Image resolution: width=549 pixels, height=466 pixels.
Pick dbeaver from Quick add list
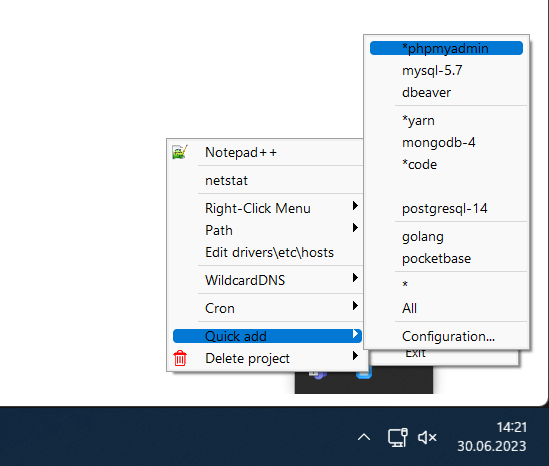pos(446,92)
